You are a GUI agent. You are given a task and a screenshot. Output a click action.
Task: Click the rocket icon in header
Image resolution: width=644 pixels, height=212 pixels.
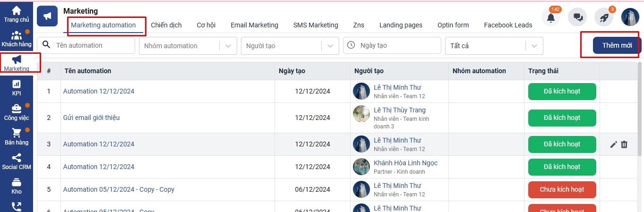604,17
